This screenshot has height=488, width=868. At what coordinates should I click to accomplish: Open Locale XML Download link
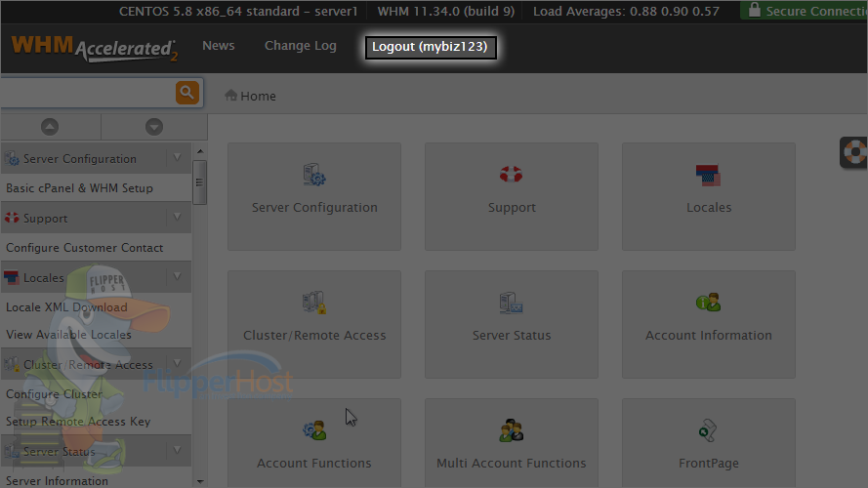[x=66, y=307]
